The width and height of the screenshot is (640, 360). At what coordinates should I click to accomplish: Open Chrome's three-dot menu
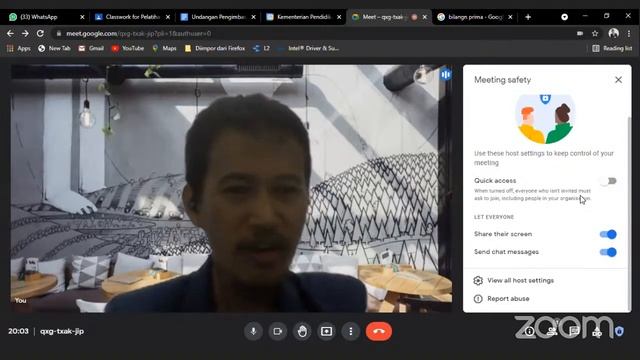coord(629,33)
